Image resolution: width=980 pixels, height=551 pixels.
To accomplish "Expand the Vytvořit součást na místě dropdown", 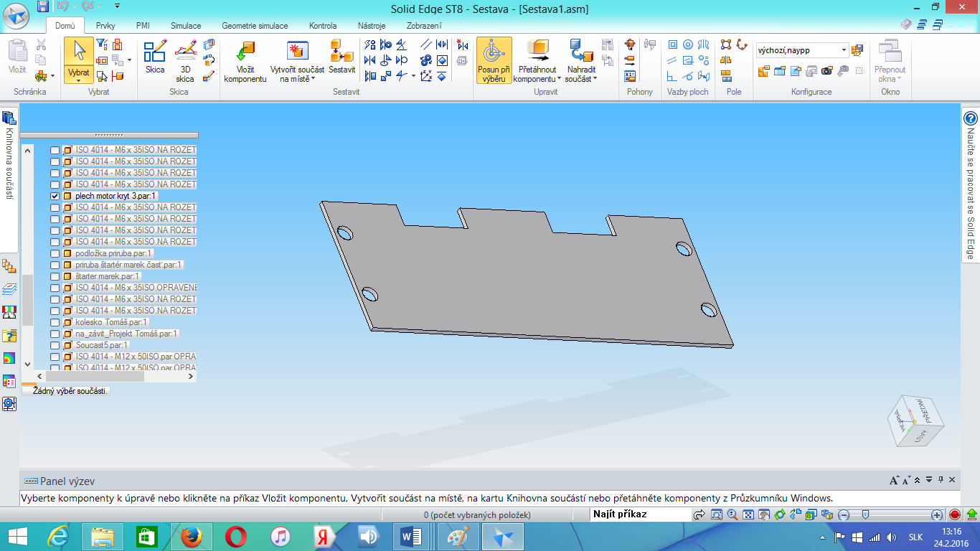I will [314, 79].
